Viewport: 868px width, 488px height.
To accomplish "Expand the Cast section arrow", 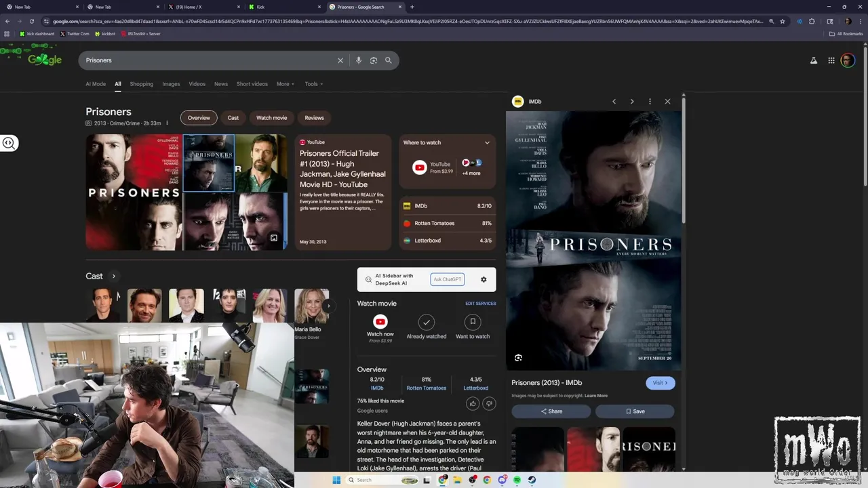I will click(114, 276).
